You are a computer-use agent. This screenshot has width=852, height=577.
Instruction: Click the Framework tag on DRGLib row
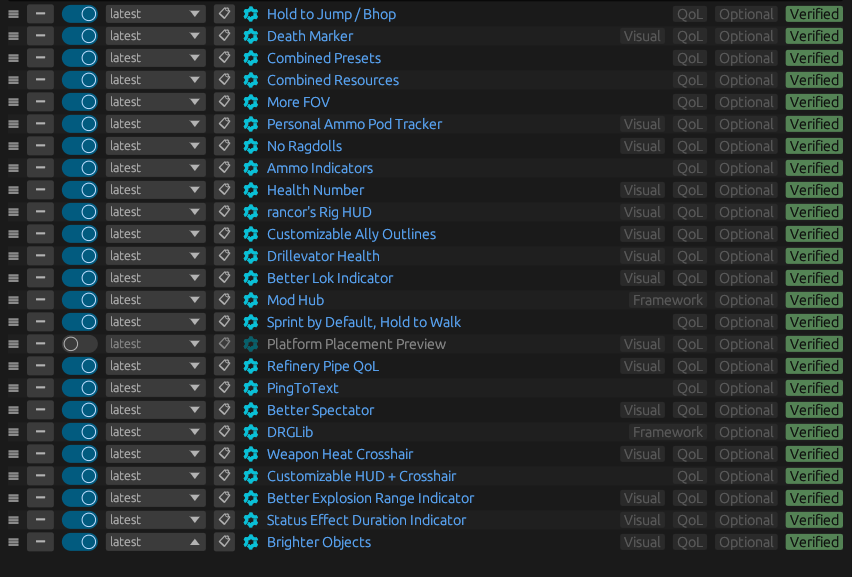667,432
